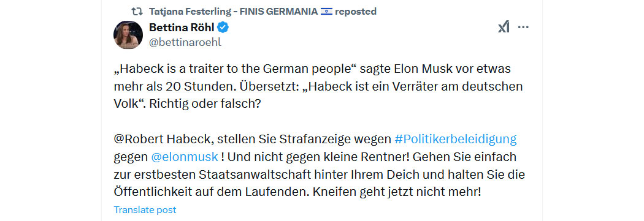Viewport: 644px width, 221px height.
Task: Click the sentence "Kneifen geht jetzt nicht mehr!"
Action: click(396, 192)
